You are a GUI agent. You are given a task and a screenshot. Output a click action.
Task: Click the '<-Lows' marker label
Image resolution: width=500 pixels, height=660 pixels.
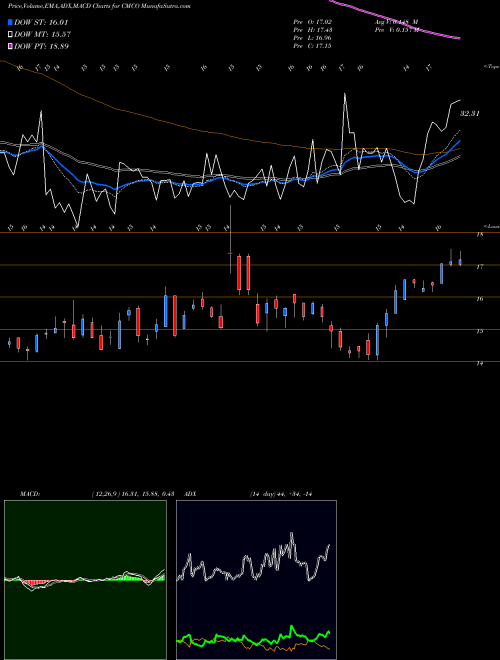[491, 226]
